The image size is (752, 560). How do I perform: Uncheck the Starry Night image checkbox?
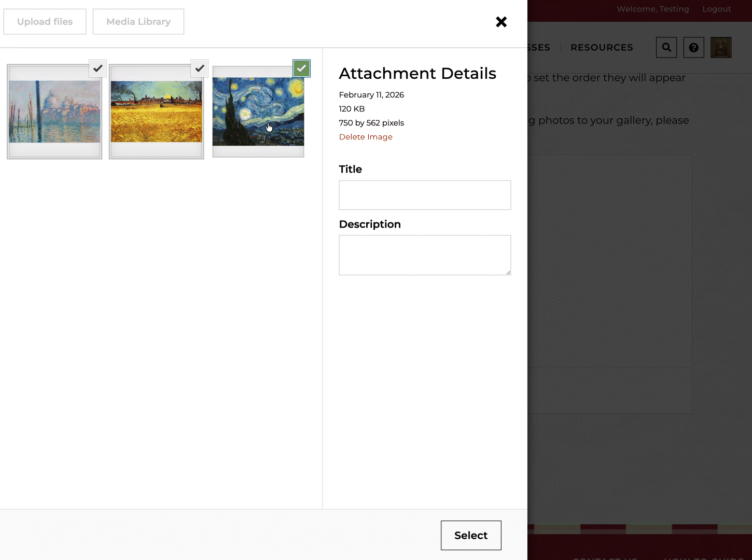(301, 68)
